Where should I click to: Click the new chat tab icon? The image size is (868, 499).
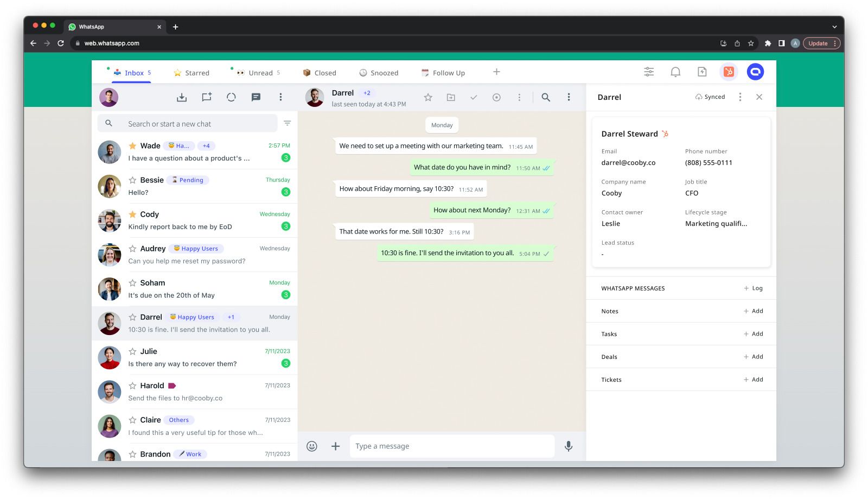point(206,97)
